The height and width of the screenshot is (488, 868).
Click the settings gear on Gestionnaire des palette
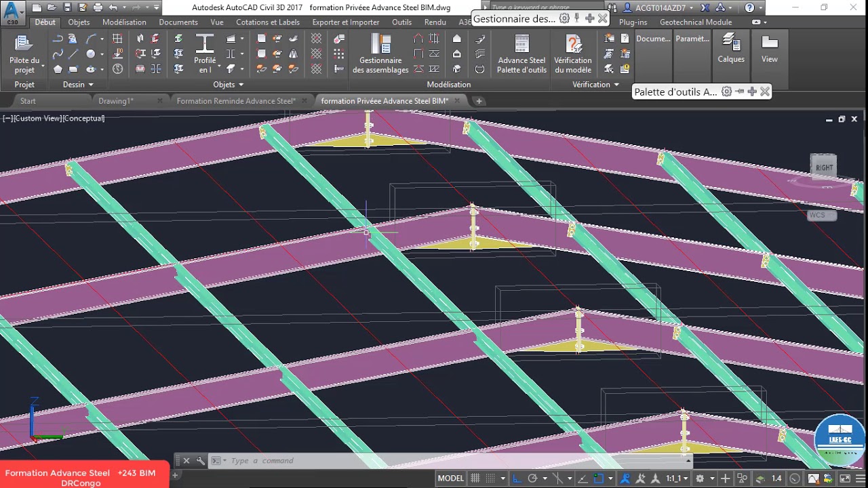(x=564, y=18)
